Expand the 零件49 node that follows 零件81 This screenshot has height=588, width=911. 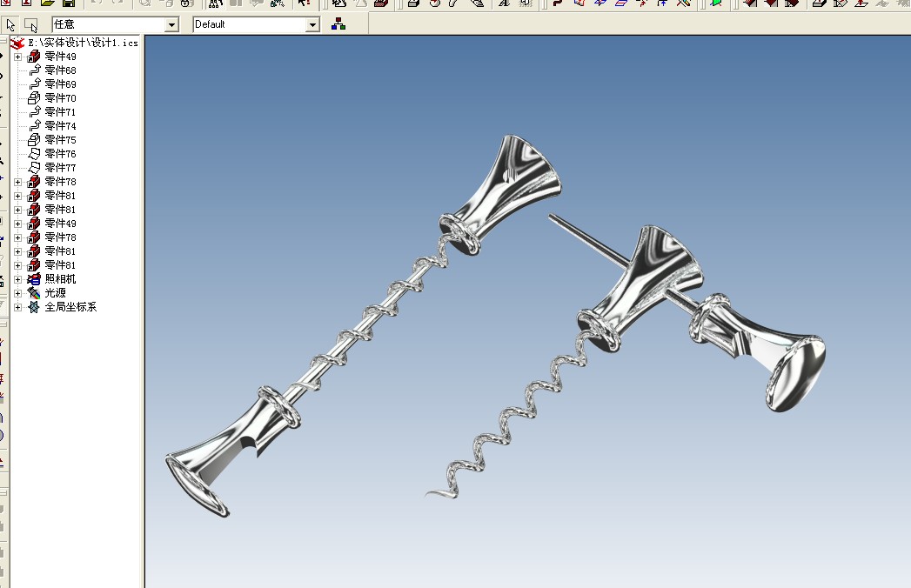18,224
